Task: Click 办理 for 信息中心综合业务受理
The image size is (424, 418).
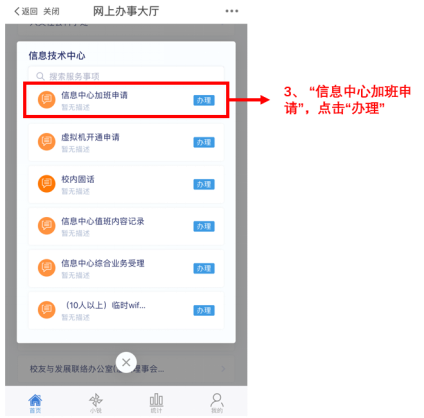Action: pos(204,268)
